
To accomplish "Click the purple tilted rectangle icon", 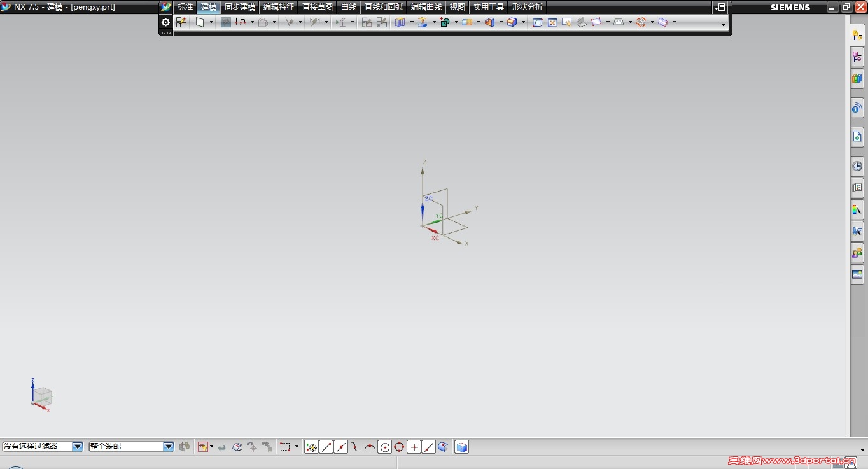I will click(596, 22).
